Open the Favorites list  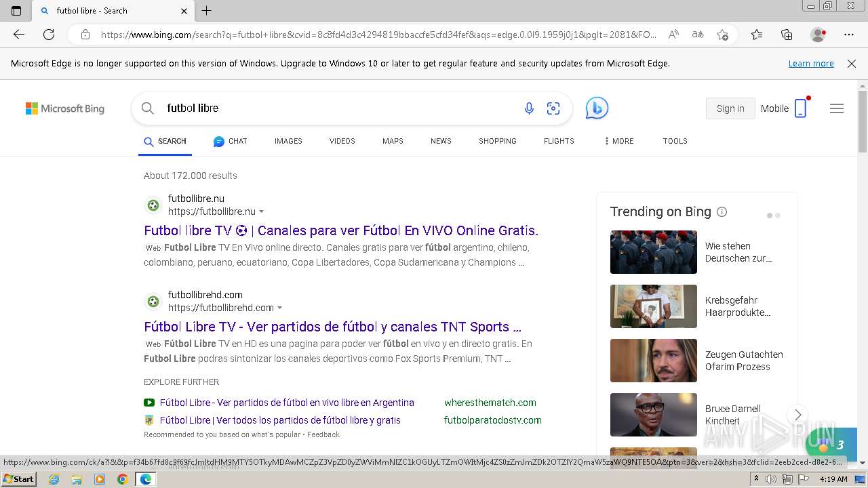(x=757, y=35)
